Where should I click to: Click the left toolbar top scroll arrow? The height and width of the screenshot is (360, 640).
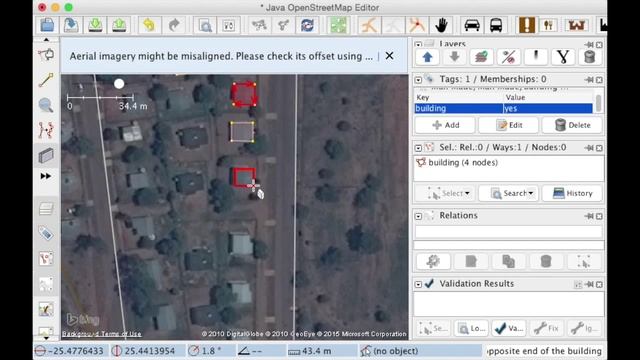pos(46,40)
